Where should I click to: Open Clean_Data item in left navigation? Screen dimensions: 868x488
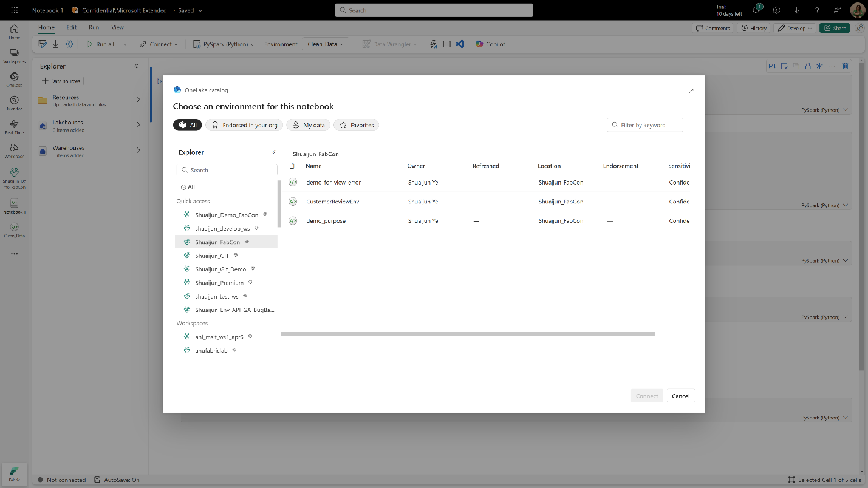pyautogui.click(x=15, y=230)
